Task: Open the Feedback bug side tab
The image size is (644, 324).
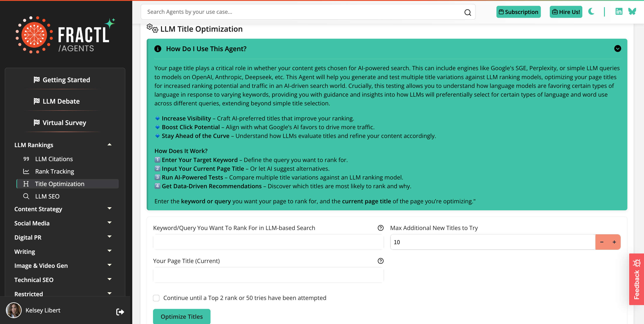Action: pos(636,279)
